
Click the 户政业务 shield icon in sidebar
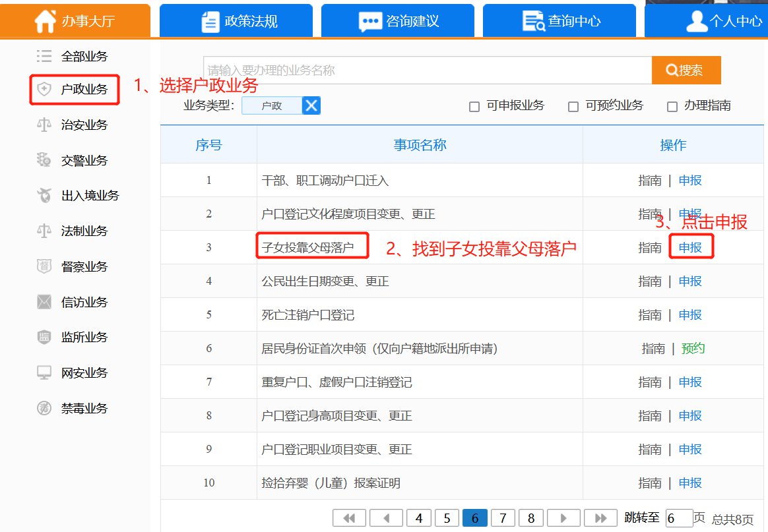(x=44, y=90)
